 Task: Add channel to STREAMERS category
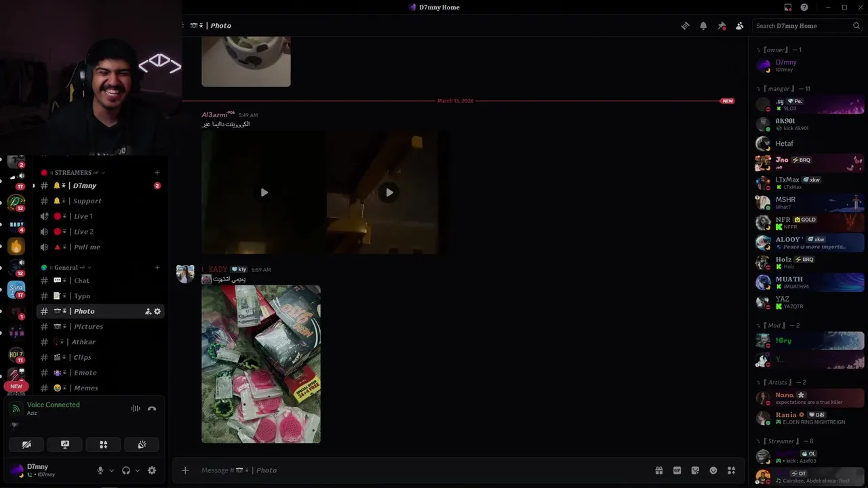point(157,173)
